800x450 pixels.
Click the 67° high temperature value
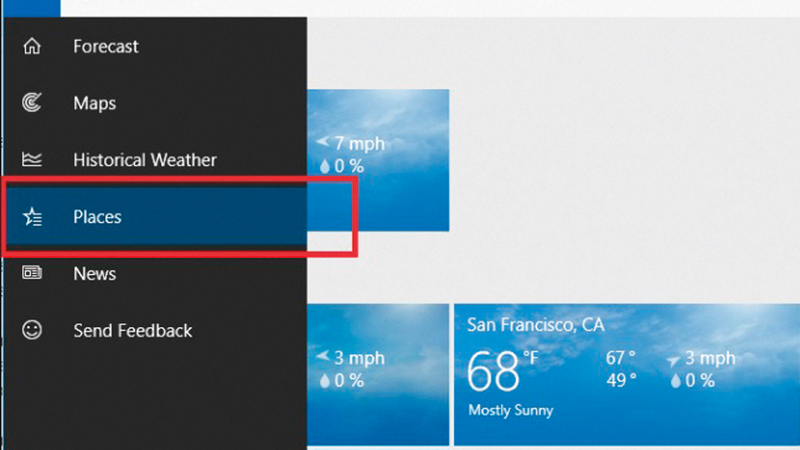(x=620, y=359)
